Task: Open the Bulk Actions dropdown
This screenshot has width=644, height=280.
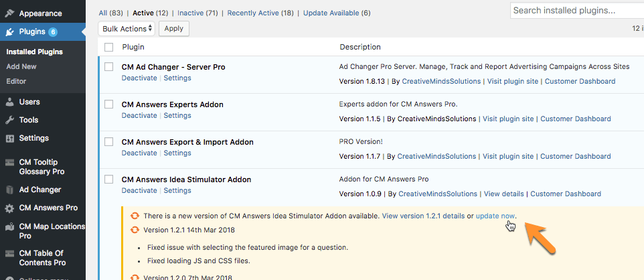Action: click(127, 29)
